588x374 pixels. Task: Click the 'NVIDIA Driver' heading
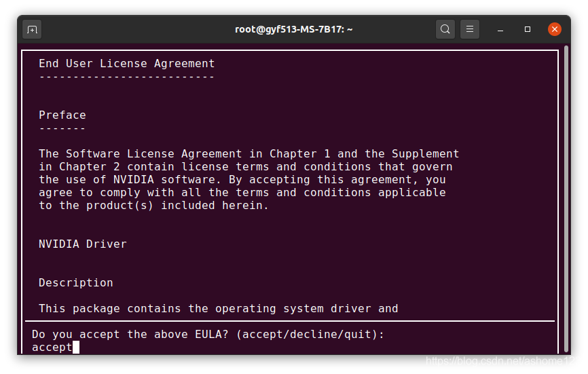[83, 244]
